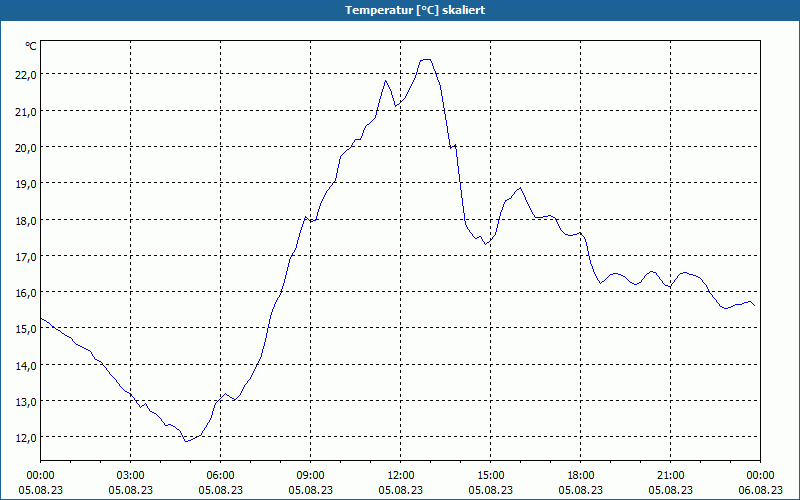Click the 20,0 temperature axis label

pyautogui.click(x=26, y=147)
